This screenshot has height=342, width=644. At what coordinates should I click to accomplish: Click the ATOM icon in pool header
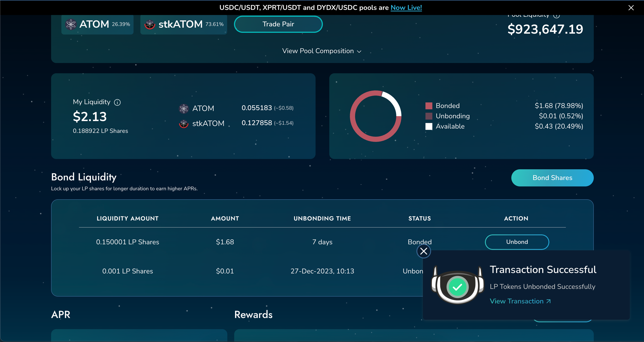tap(71, 24)
